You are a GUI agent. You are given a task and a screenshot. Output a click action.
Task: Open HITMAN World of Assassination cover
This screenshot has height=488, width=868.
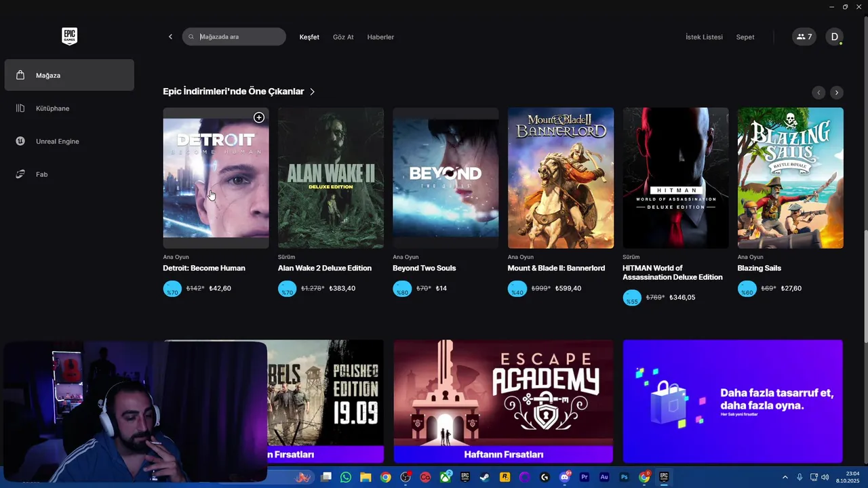coord(675,178)
